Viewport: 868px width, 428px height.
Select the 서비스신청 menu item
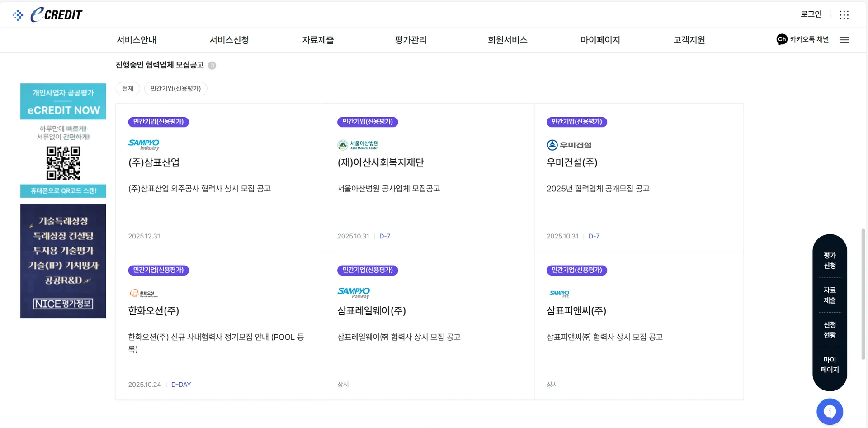(229, 40)
